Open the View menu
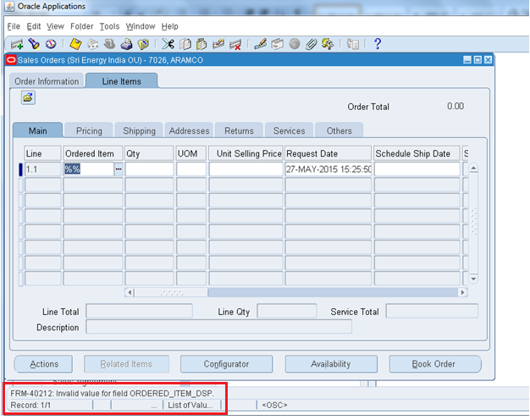Viewport: 530px width, 420px height. coord(55,26)
